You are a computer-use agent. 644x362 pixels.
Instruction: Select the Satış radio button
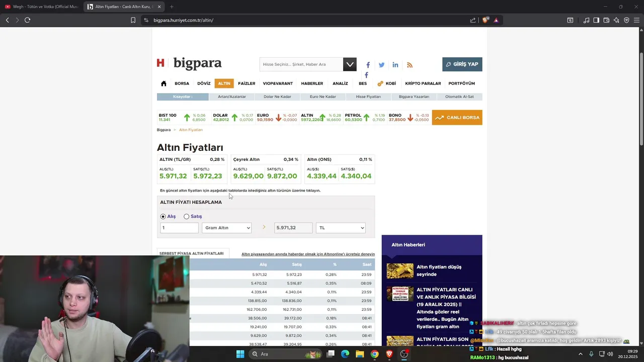pyautogui.click(x=186, y=217)
